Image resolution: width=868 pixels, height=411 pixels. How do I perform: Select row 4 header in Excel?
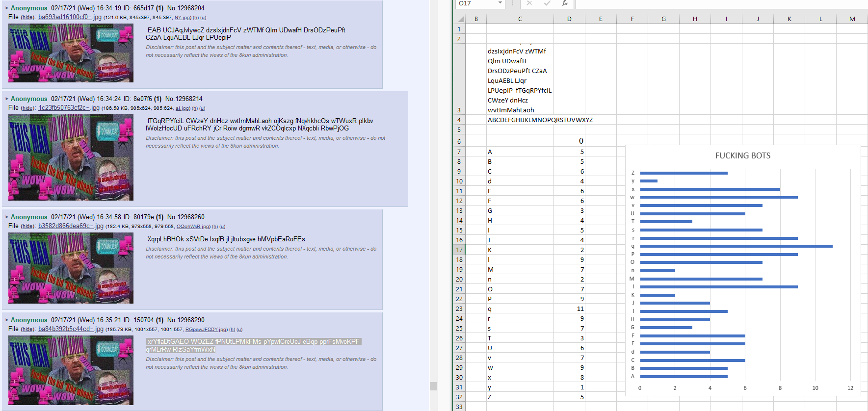tap(459, 120)
